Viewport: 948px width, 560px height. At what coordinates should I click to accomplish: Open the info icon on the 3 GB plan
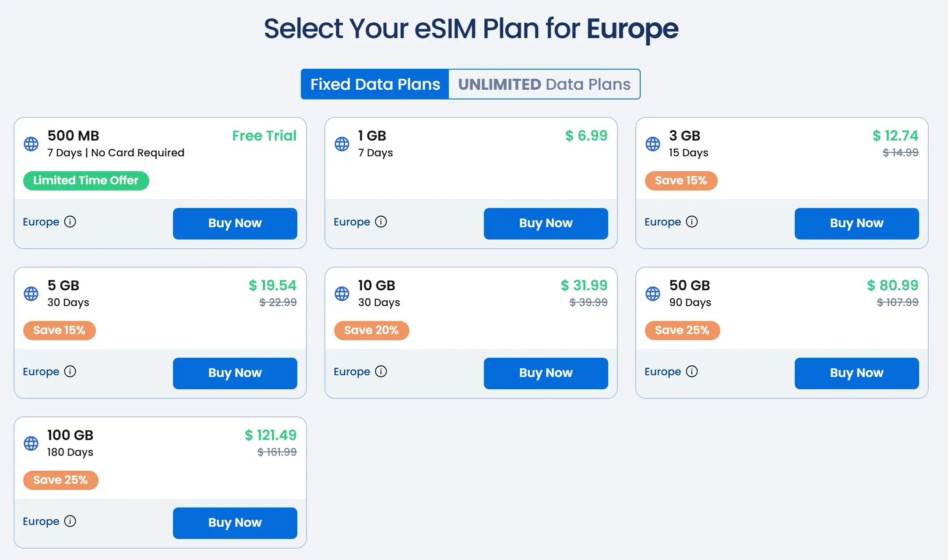692,222
